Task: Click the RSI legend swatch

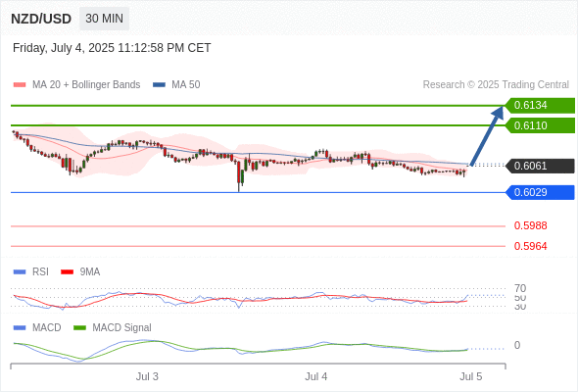Action: [20, 272]
